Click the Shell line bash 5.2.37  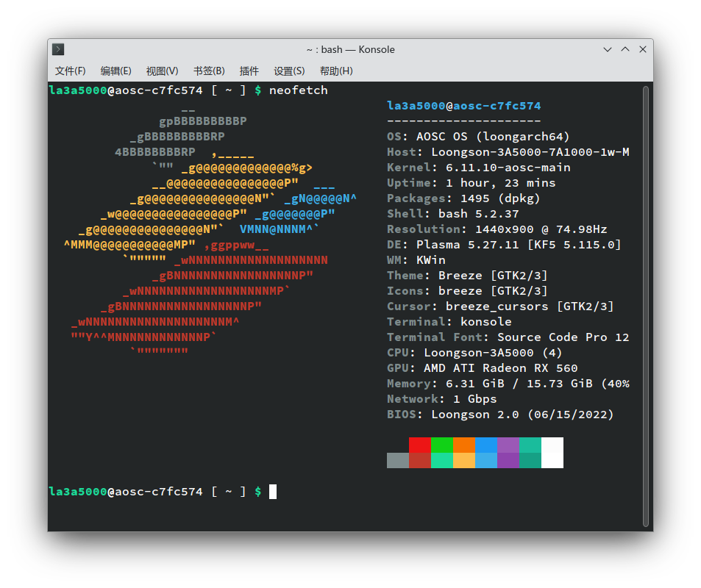coord(453,214)
